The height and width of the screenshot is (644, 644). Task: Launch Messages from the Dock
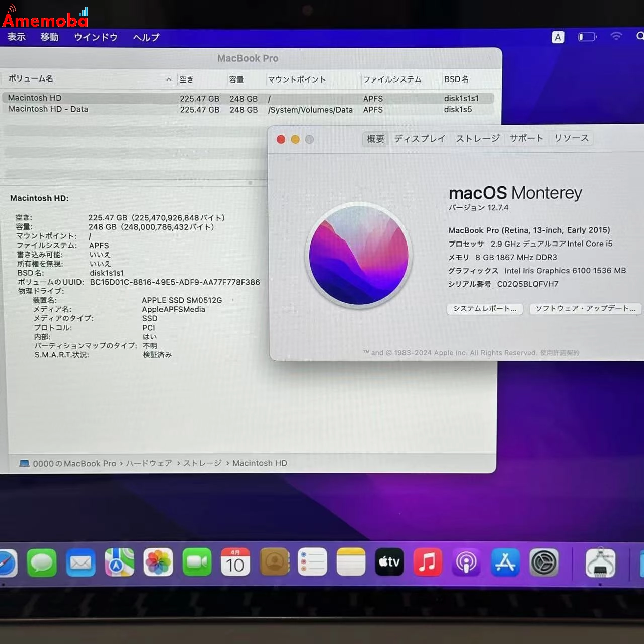[42, 562]
